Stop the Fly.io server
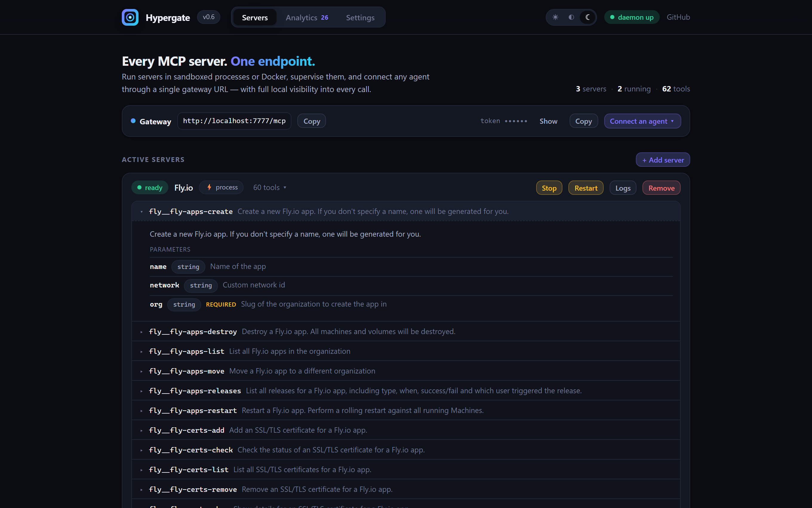The width and height of the screenshot is (812, 508). [549, 188]
